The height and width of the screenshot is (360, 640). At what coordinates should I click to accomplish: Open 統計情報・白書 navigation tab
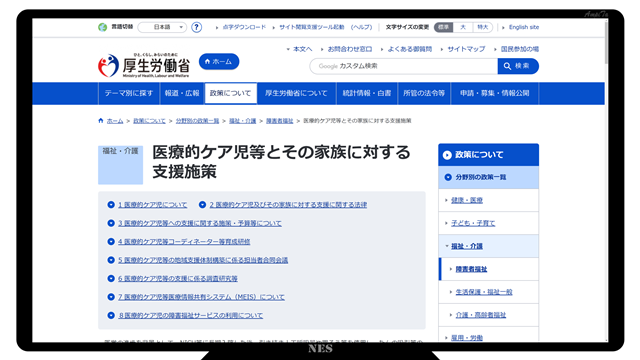pos(367,93)
